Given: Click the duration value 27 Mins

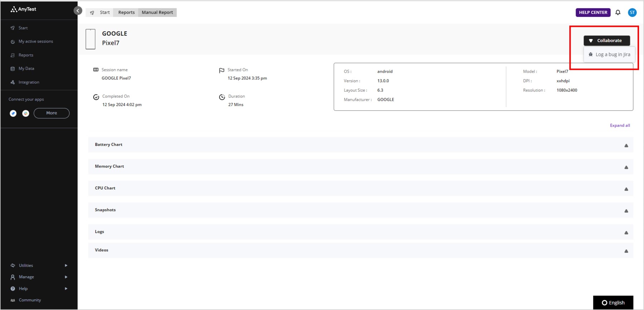Looking at the screenshot, I should click(236, 105).
